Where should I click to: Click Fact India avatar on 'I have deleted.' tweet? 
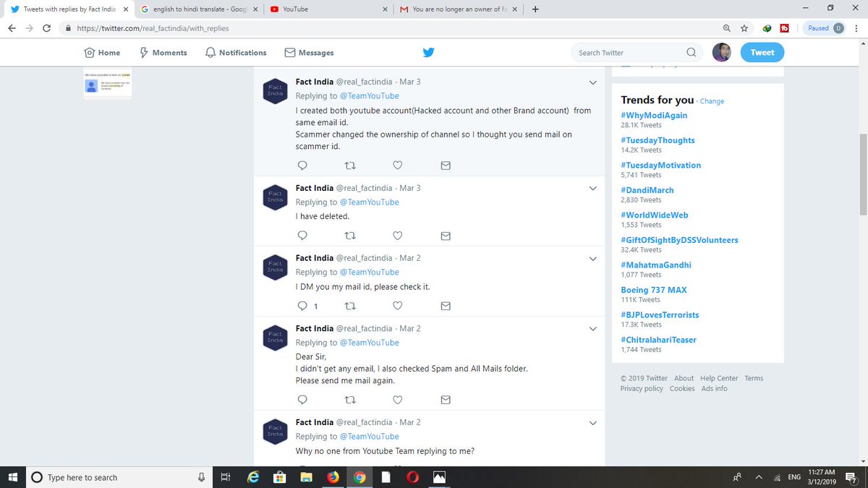275,197
